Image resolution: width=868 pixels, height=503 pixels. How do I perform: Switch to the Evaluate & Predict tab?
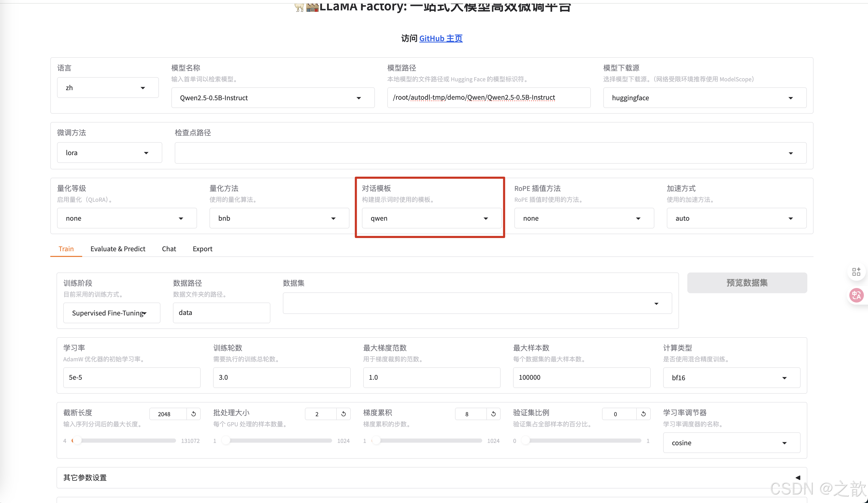point(118,249)
